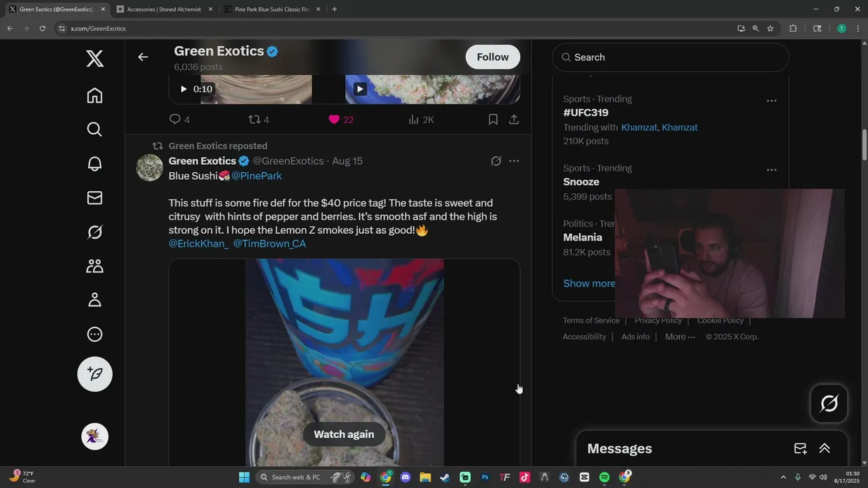The image size is (868, 488).
Task: Compose a new post with the feather button
Action: 95,374
